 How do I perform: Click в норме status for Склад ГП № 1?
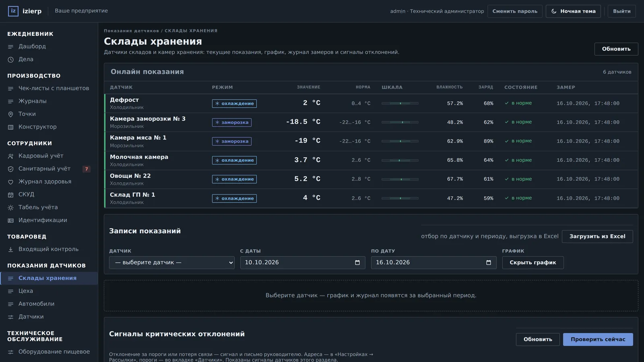[x=518, y=198]
